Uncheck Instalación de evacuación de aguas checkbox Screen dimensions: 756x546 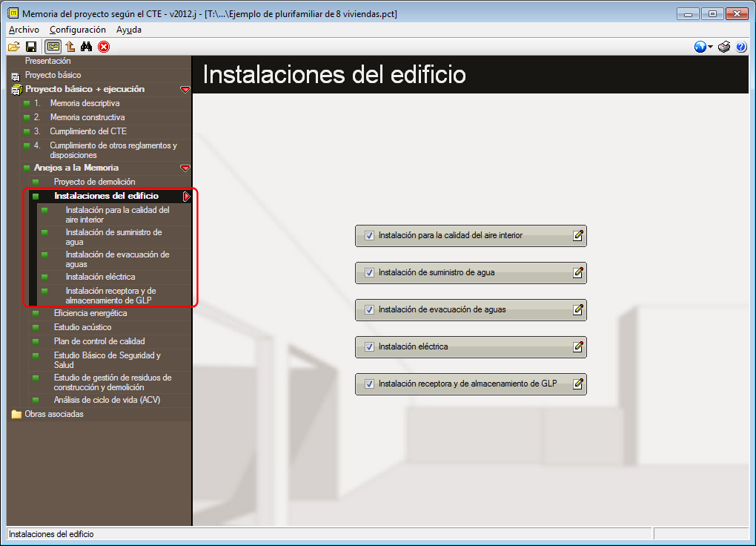pyautogui.click(x=369, y=310)
